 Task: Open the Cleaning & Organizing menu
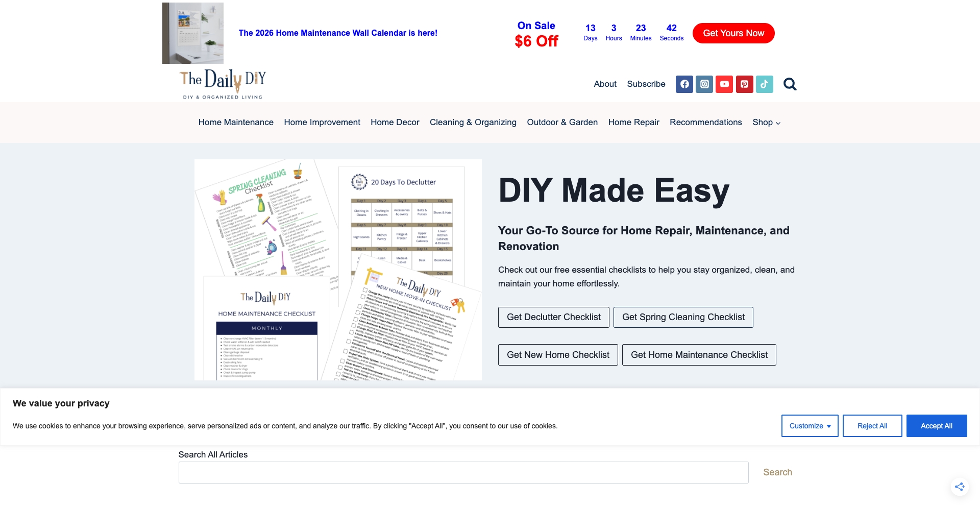(473, 122)
